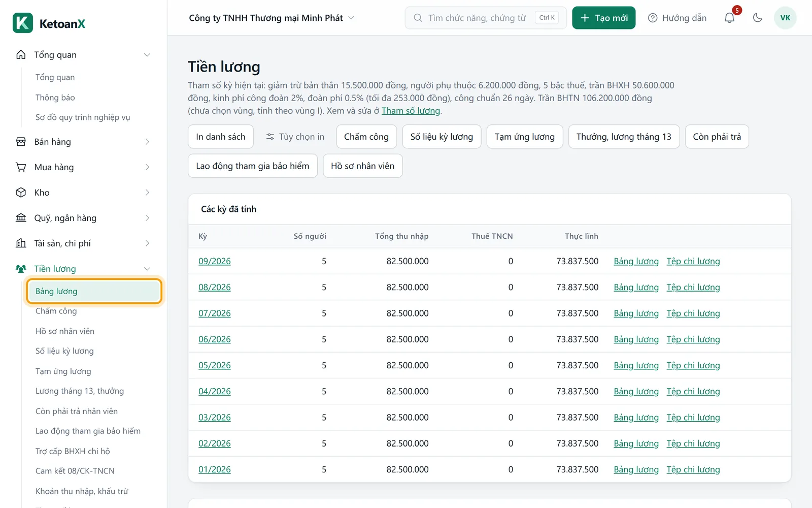Open the Tham số lương link

point(411,111)
